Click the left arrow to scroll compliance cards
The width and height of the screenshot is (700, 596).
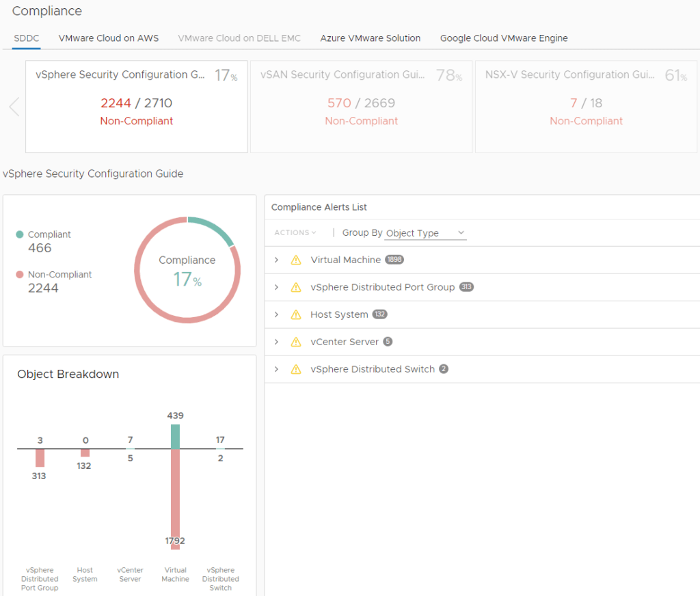tap(14, 106)
